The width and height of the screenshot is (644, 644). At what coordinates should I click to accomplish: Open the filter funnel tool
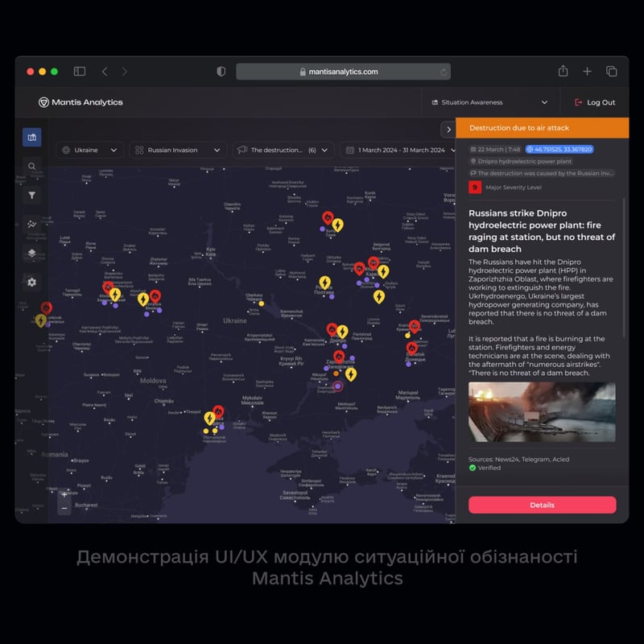[x=31, y=195]
